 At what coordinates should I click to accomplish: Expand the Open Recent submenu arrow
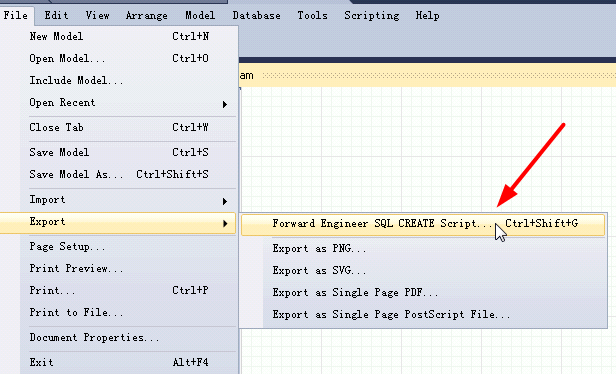[225, 104]
